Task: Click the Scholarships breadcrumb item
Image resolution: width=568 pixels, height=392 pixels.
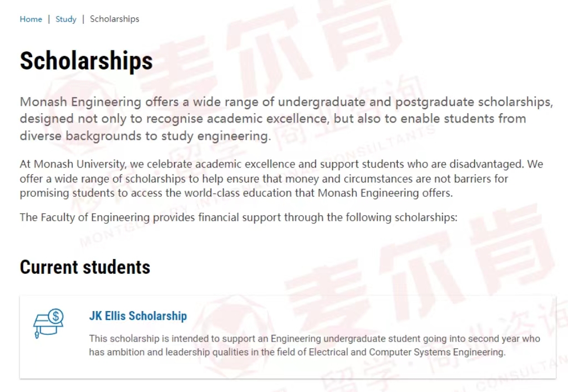Action: pyautogui.click(x=114, y=19)
